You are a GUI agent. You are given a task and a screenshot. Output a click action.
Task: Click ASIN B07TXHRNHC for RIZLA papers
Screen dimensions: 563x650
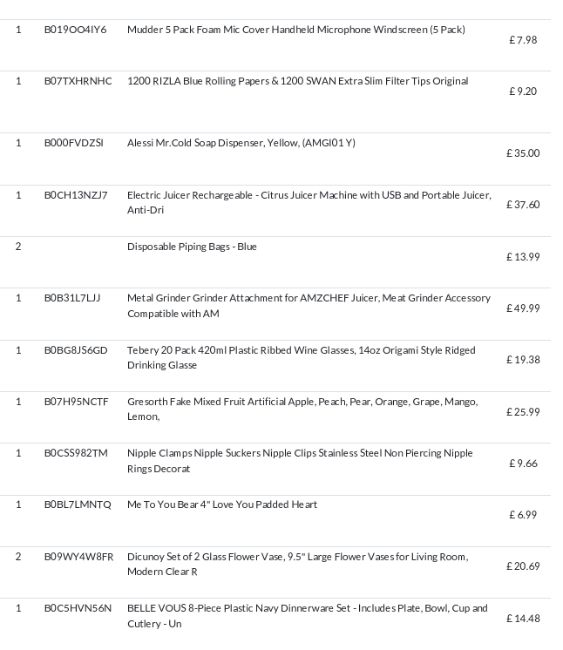pyautogui.click(x=78, y=81)
